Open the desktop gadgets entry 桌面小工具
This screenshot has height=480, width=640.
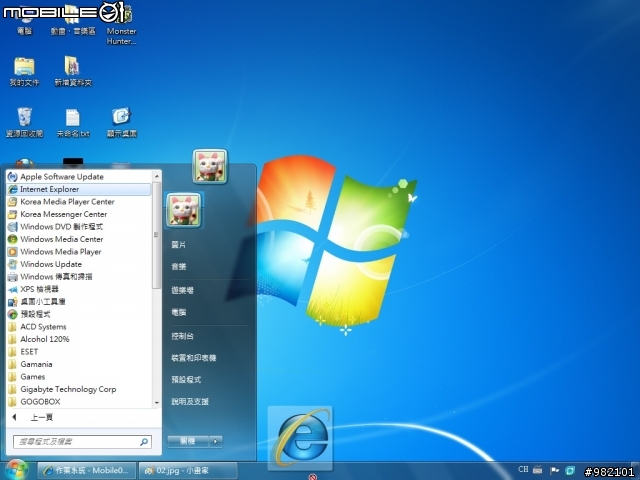click(78, 302)
